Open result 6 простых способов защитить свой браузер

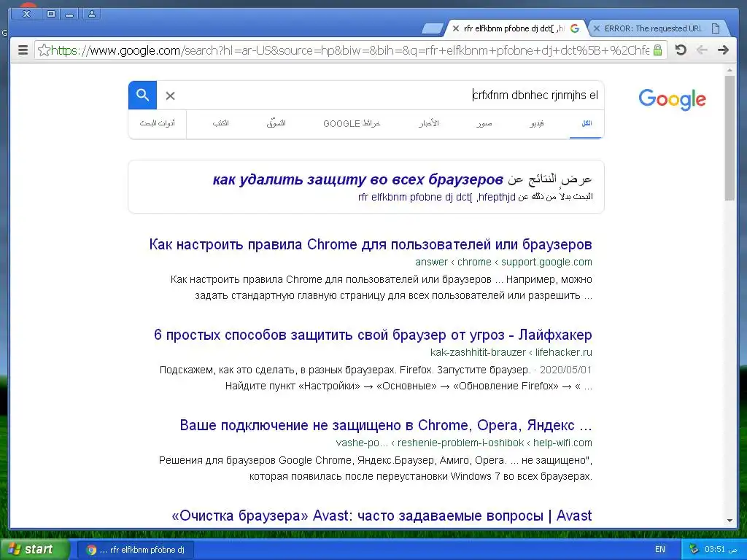point(373,335)
